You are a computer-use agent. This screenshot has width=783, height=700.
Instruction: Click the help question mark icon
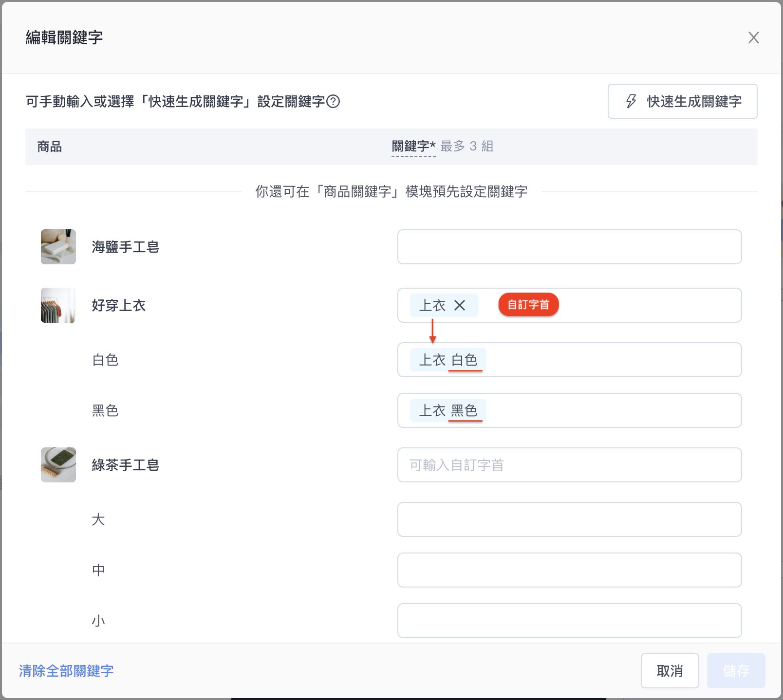[333, 101]
